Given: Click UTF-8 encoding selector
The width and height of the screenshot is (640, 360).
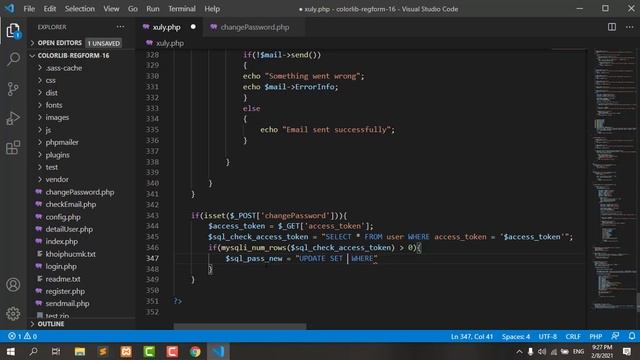Looking at the screenshot, I should (548, 336).
